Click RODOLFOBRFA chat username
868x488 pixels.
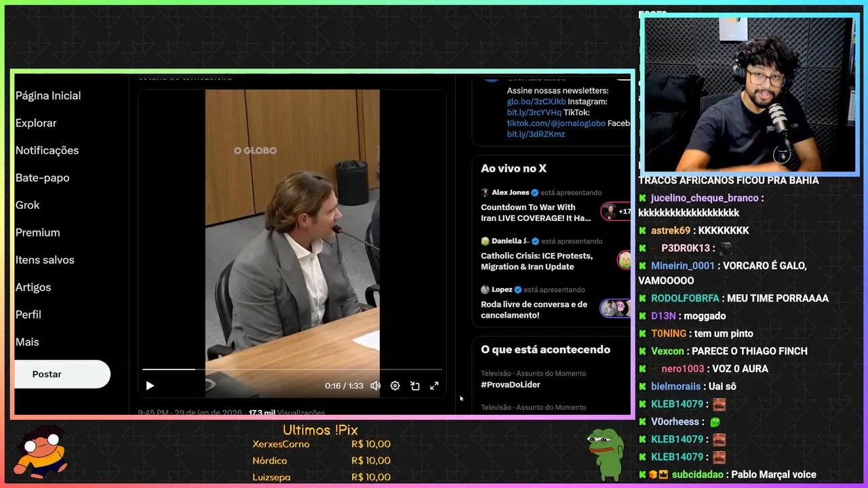(685, 298)
